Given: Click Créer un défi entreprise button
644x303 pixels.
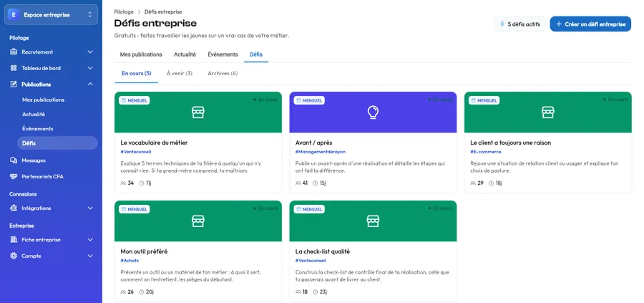Looking at the screenshot, I should [x=590, y=24].
